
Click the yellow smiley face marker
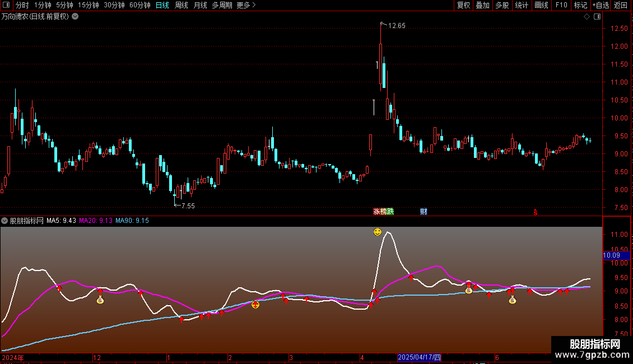(x=378, y=232)
